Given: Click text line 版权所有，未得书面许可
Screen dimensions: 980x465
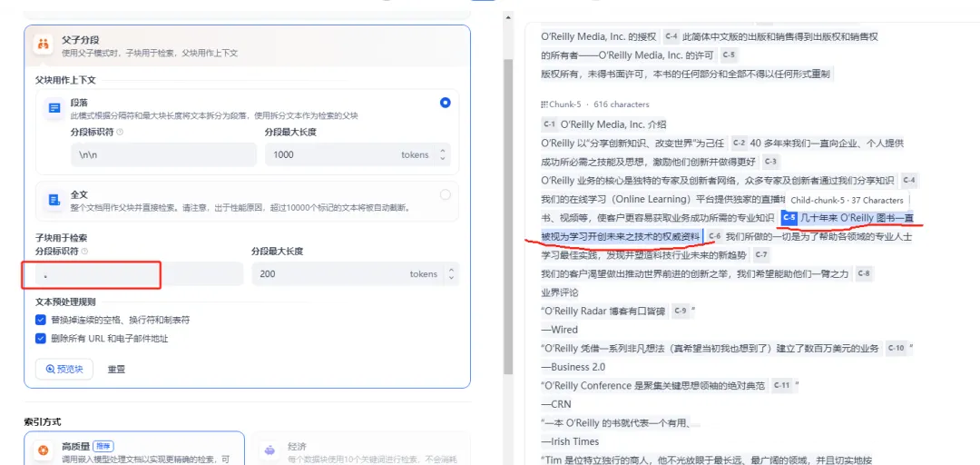Looking at the screenshot, I should click(x=686, y=74).
